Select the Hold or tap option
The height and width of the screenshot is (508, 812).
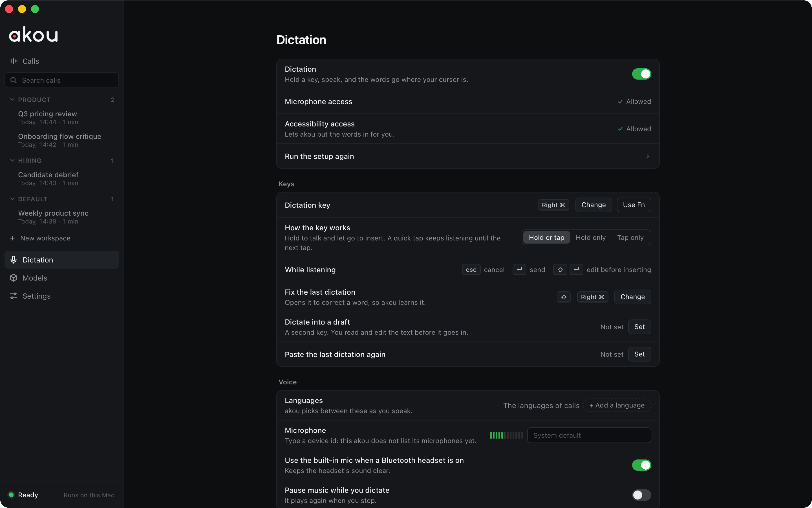click(x=547, y=238)
